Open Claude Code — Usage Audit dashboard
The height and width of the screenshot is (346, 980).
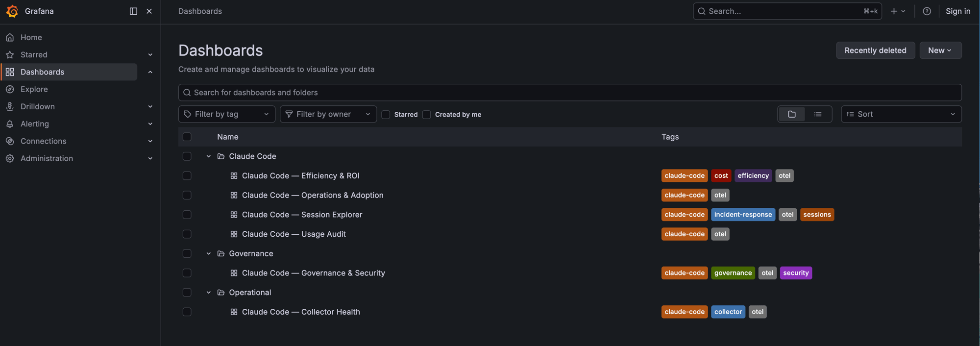click(294, 234)
